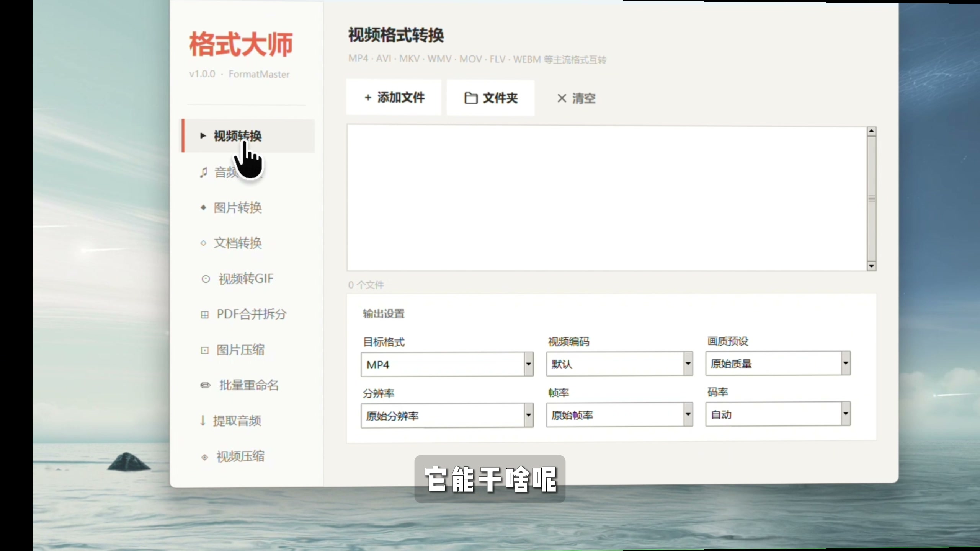The width and height of the screenshot is (980, 551).
Task: Click the hollow diamond icon beside 文档转换
Action: click(x=203, y=243)
